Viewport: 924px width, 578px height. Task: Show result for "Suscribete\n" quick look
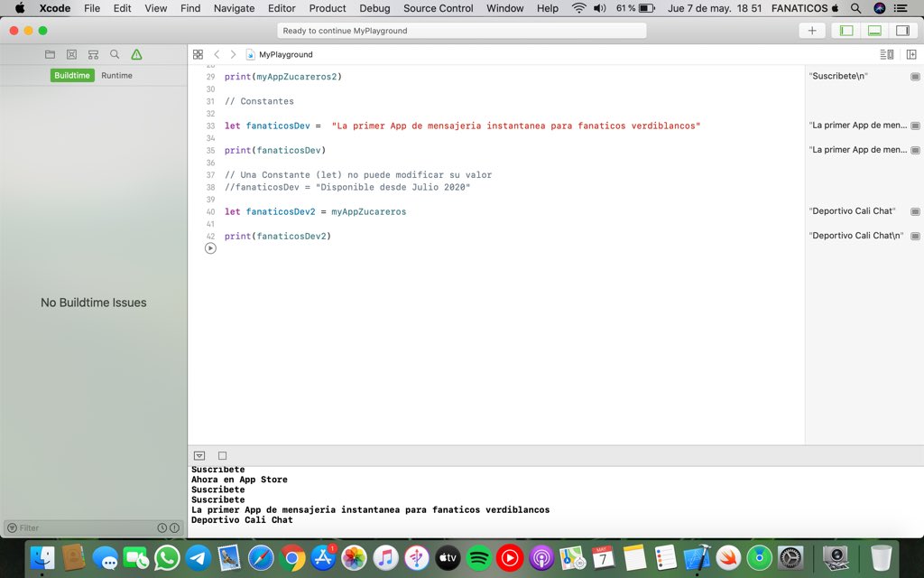pyautogui.click(x=915, y=77)
